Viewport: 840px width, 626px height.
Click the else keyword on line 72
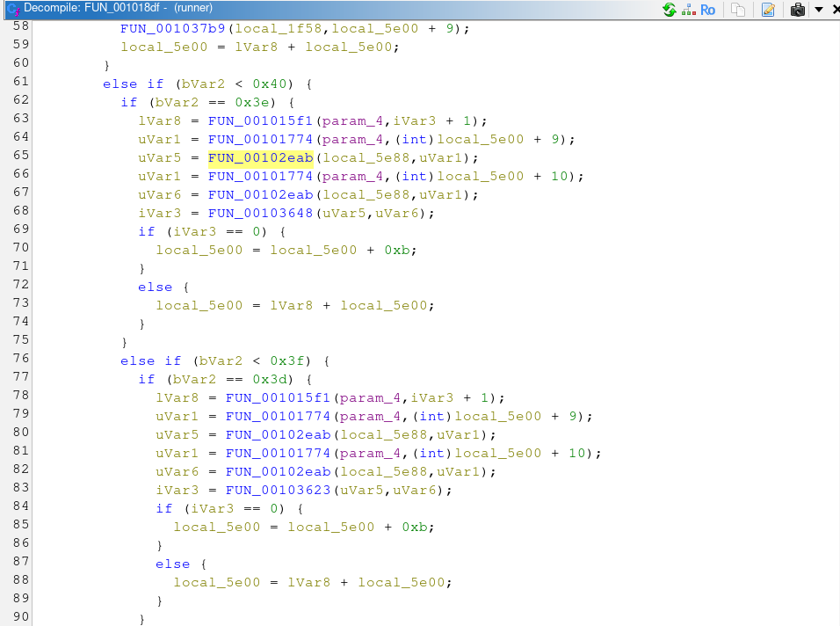pyautogui.click(x=155, y=288)
